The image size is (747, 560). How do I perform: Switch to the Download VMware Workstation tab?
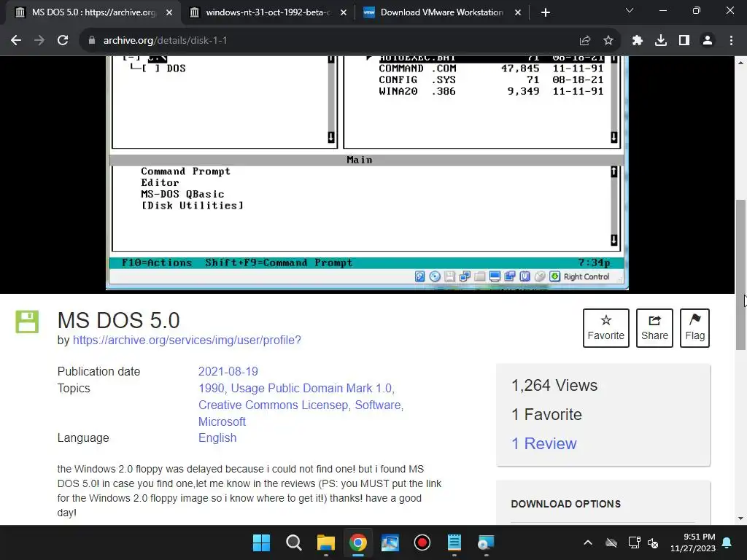[x=441, y=12]
